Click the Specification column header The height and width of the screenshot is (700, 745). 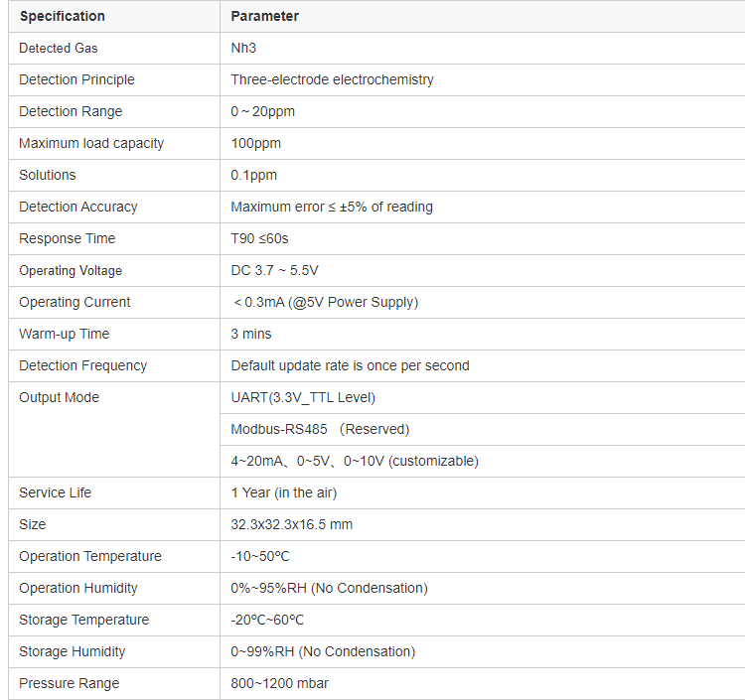pyautogui.click(x=63, y=16)
